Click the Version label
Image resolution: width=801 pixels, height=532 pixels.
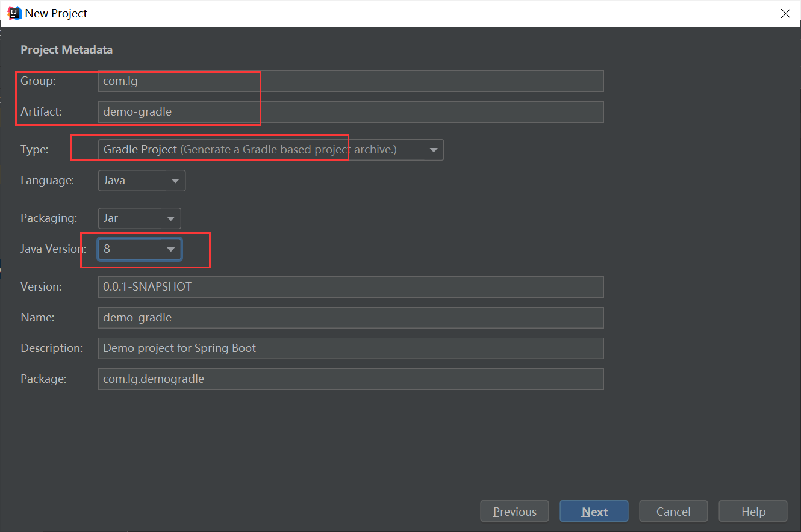point(41,287)
